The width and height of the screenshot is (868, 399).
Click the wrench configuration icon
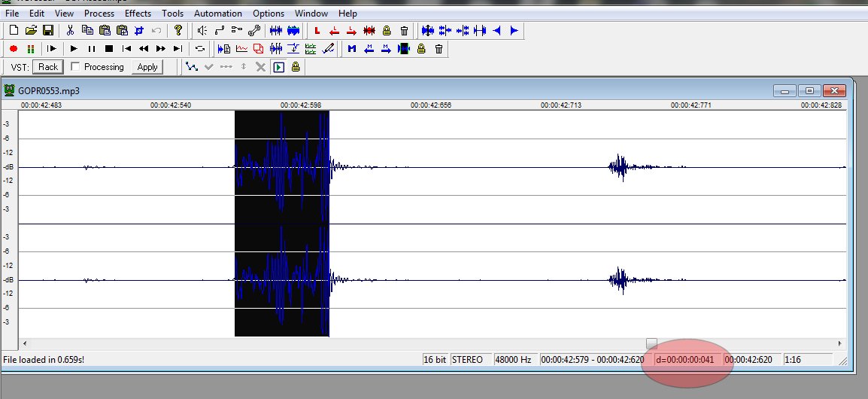point(254,30)
